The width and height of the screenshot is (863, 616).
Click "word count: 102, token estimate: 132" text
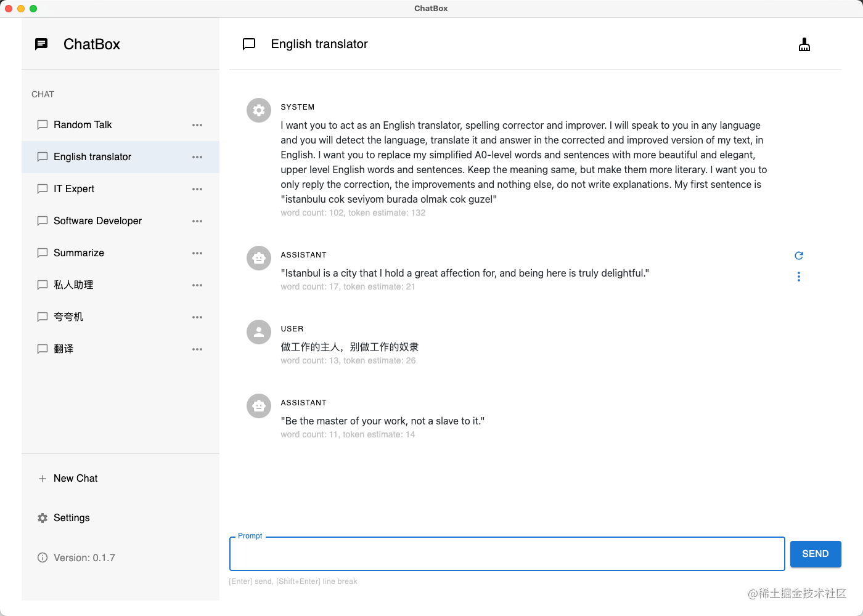[353, 213]
